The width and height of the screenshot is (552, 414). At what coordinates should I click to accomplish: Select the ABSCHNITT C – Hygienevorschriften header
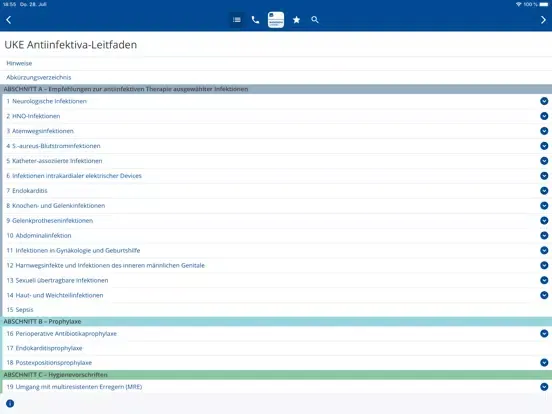coord(276,375)
